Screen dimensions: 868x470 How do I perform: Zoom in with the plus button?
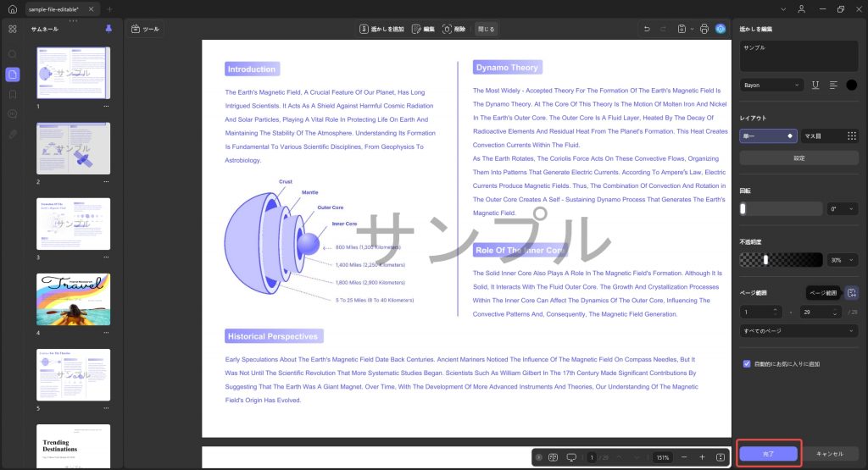click(x=702, y=457)
